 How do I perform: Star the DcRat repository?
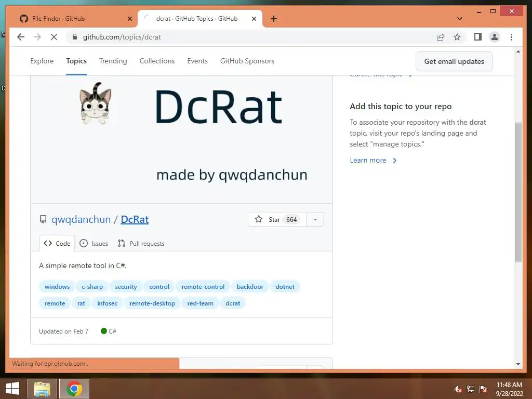coord(277,220)
